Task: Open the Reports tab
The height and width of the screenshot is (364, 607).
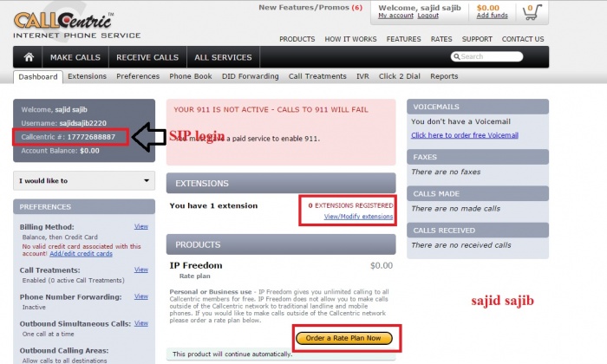Action: [x=444, y=76]
